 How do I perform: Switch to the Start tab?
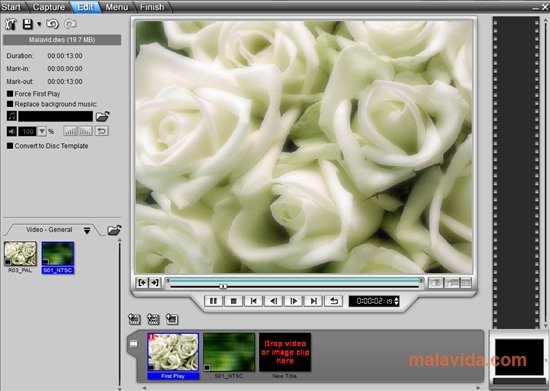(11, 7)
